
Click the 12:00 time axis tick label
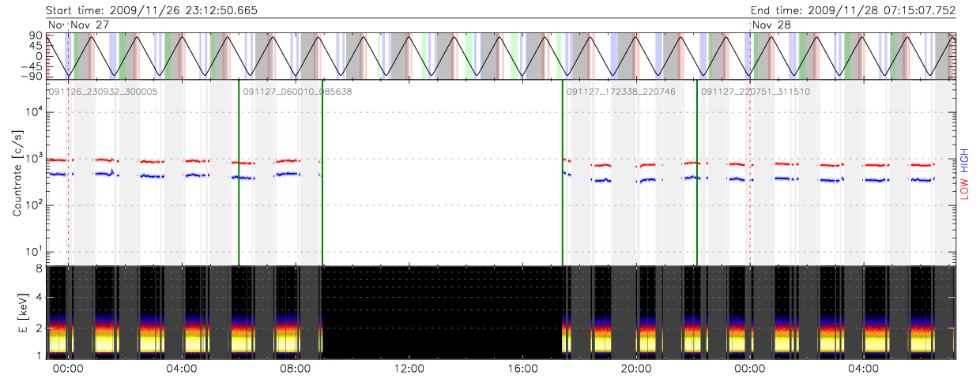click(x=409, y=368)
